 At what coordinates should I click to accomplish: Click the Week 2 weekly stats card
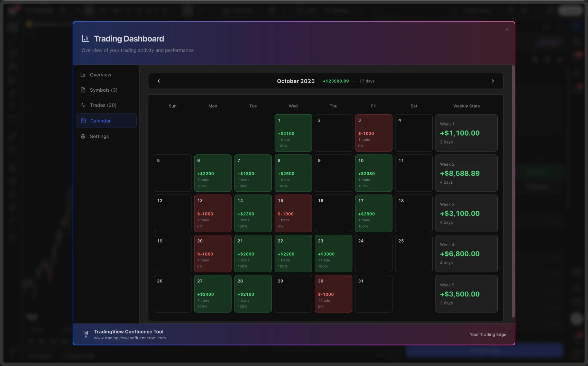coord(466,173)
